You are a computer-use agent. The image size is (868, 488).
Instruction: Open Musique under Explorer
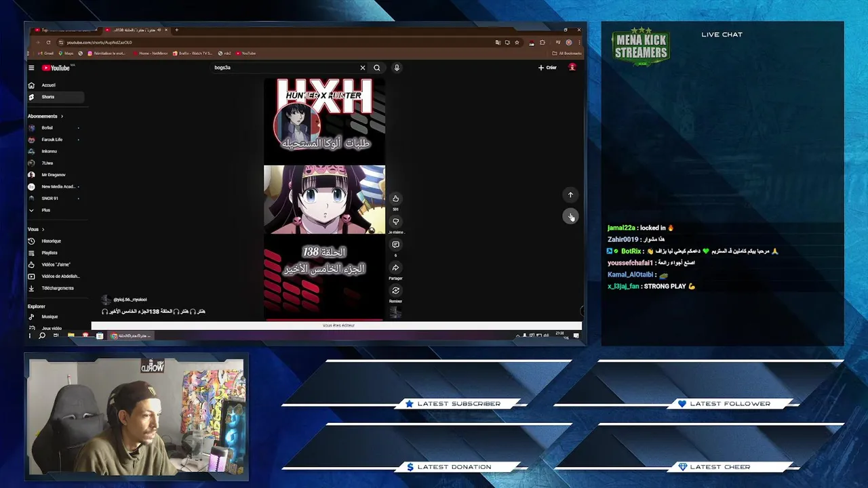tap(56, 317)
